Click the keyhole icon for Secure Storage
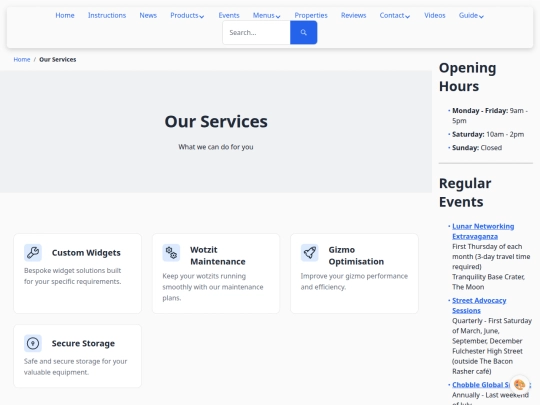 tap(33, 343)
